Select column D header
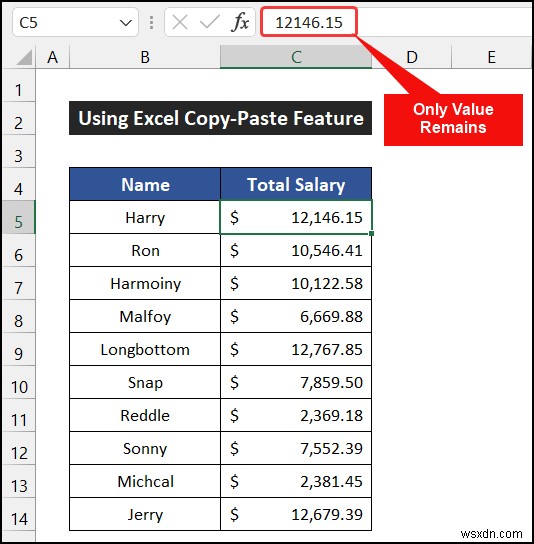 (412, 57)
